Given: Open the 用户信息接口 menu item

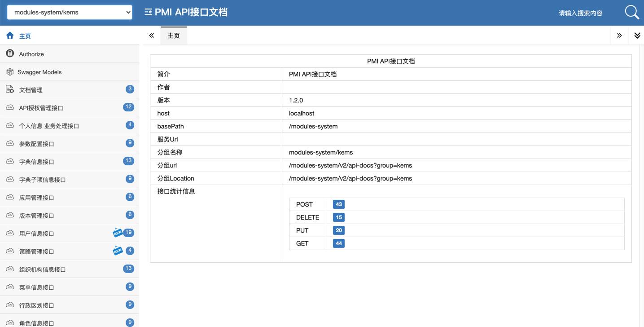Looking at the screenshot, I should pos(70,233).
